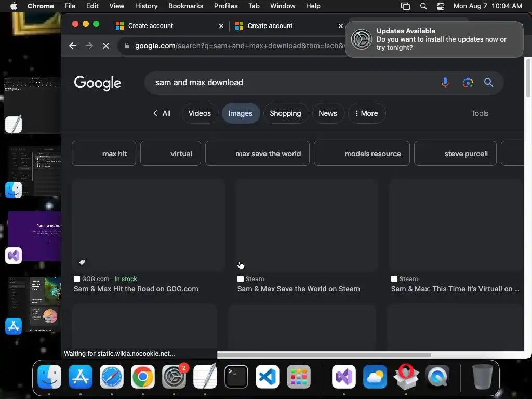Open the Apple menu

click(x=14, y=6)
